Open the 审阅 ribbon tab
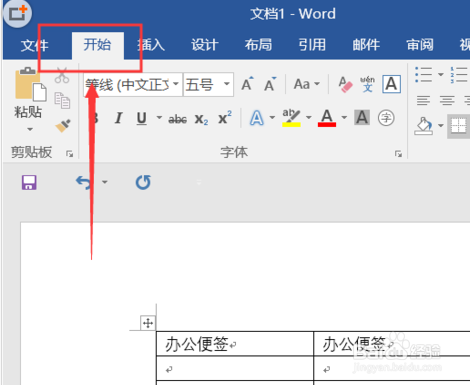The image size is (470, 385). coord(420,45)
